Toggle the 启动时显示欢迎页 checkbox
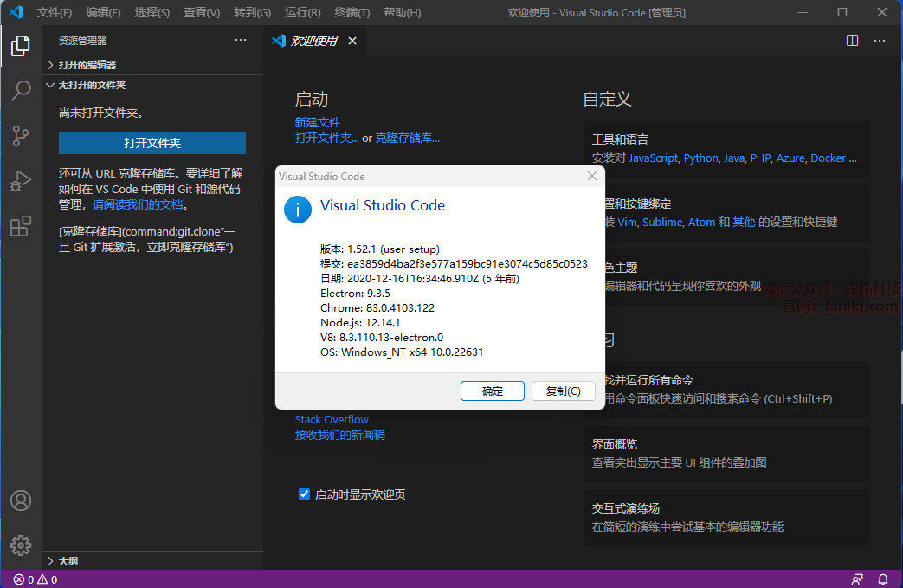This screenshot has width=903, height=588. 304,494
